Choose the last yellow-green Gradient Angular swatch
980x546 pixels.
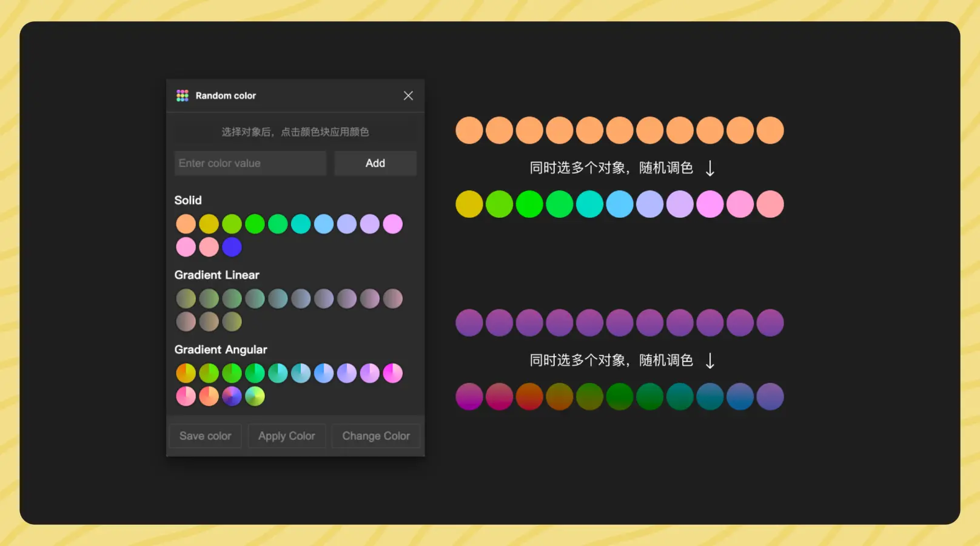(255, 396)
